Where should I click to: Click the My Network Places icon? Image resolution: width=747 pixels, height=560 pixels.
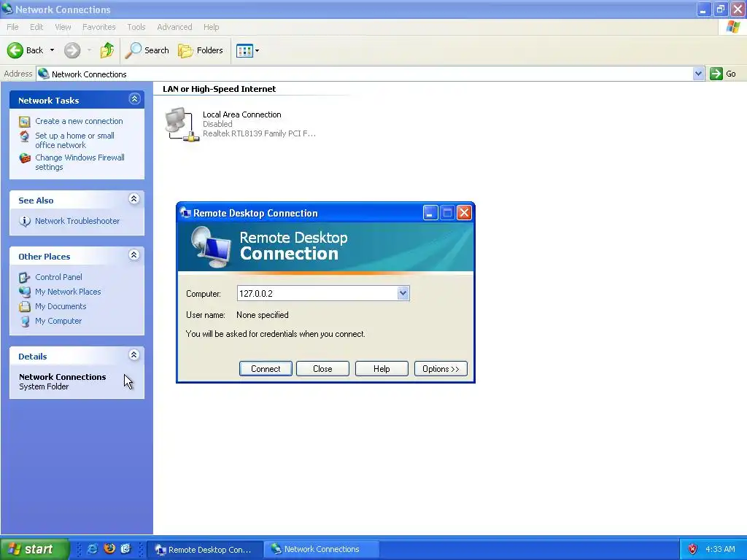[25, 292]
